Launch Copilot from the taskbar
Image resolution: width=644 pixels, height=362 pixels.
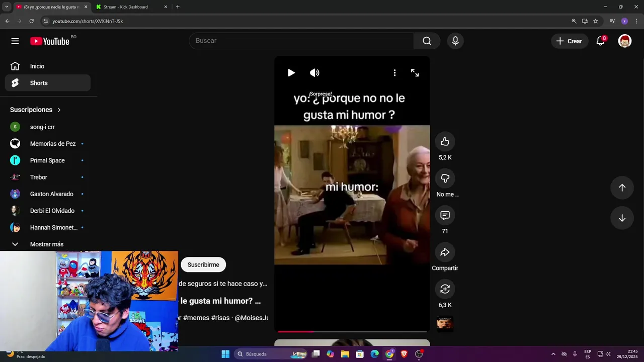(x=330, y=354)
